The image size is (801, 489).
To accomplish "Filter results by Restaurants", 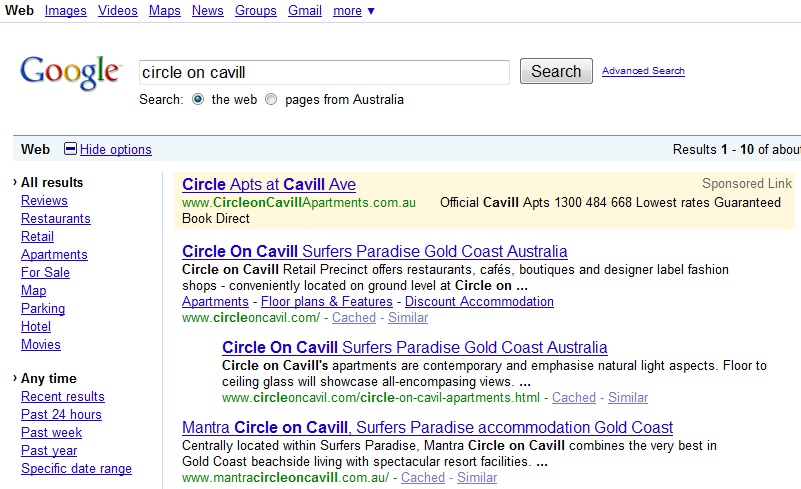I will click(56, 218).
